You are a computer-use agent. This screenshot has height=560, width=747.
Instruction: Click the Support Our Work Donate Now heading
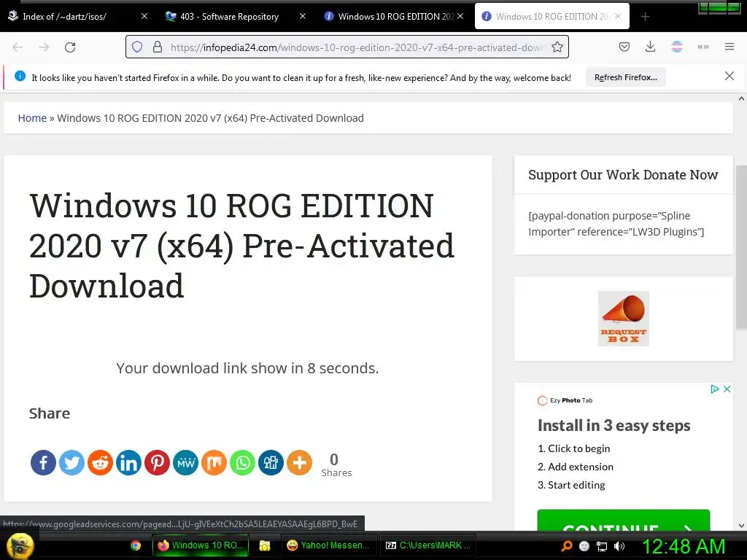(623, 175)
